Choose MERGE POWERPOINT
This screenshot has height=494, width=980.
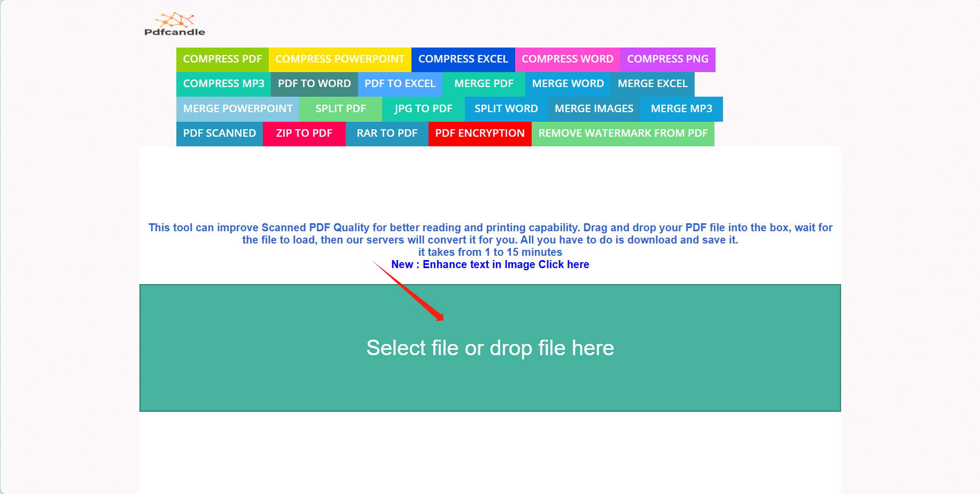point(237,108)
